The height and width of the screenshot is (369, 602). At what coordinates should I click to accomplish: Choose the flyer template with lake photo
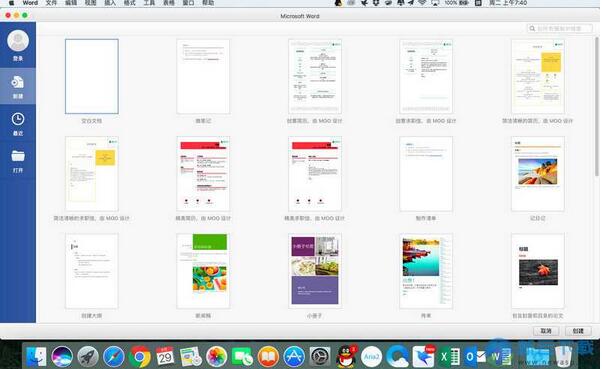click(x=426, y=271)
